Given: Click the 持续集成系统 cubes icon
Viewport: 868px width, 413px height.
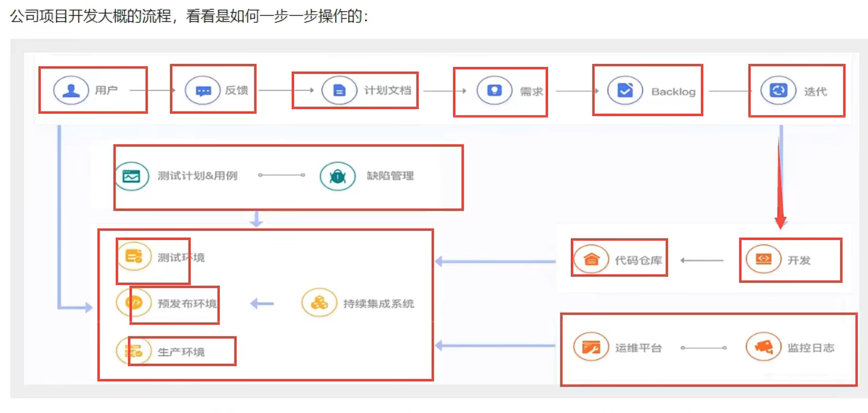Looking at the screenshot, I should click(319, 302).
